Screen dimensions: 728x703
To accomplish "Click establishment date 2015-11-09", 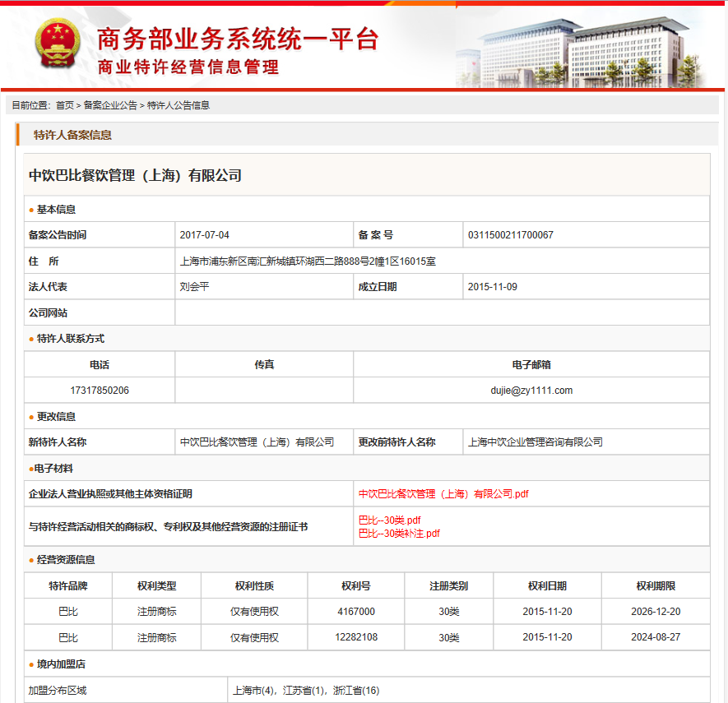I will [x=492, y=287].
